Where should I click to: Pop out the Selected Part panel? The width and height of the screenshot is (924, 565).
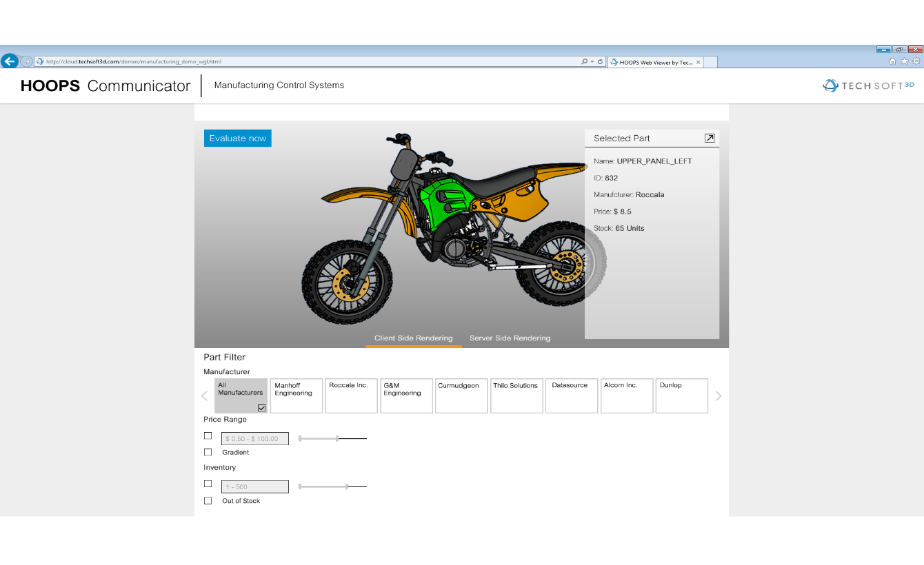coord(710,138)
